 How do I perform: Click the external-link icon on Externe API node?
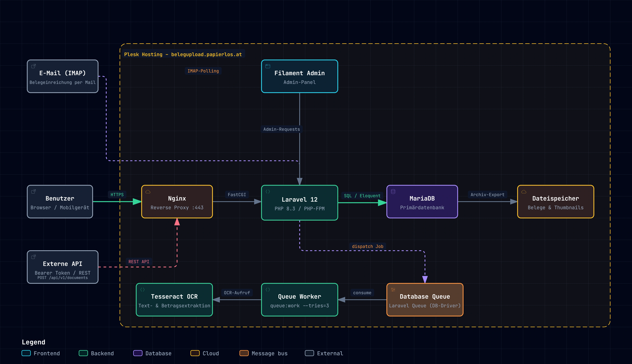coord(34,257)
